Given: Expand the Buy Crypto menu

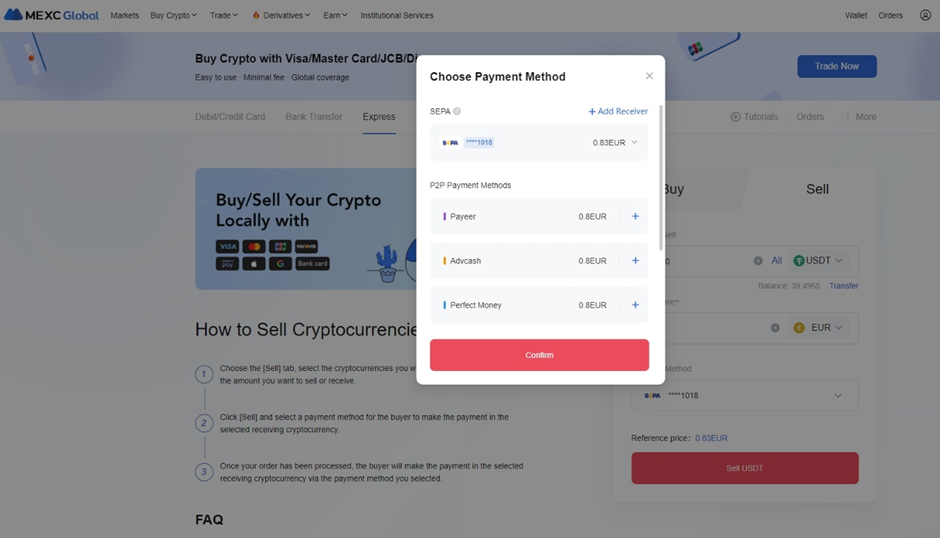Looking at the screenshot, I should click(x=173, y=16).
